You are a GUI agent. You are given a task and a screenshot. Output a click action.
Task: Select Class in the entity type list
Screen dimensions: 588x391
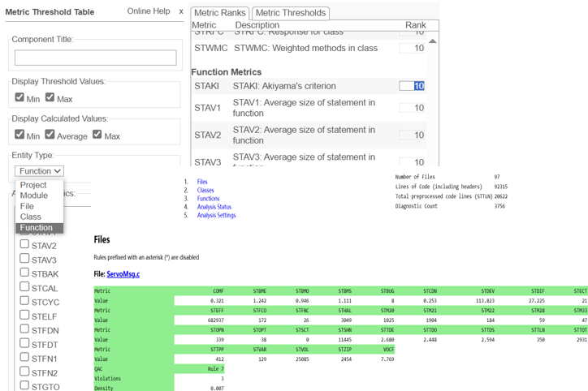point(31,217)
